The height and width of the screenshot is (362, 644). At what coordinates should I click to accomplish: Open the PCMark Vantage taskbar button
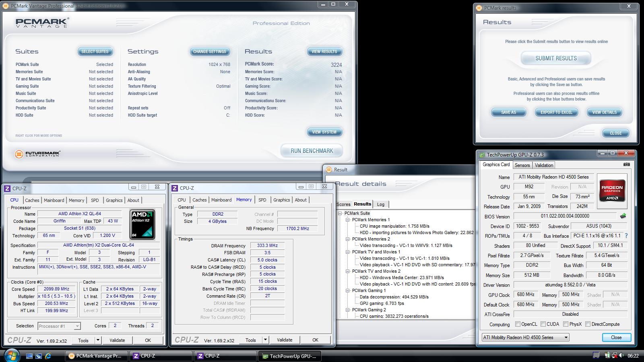click(96, 356)
